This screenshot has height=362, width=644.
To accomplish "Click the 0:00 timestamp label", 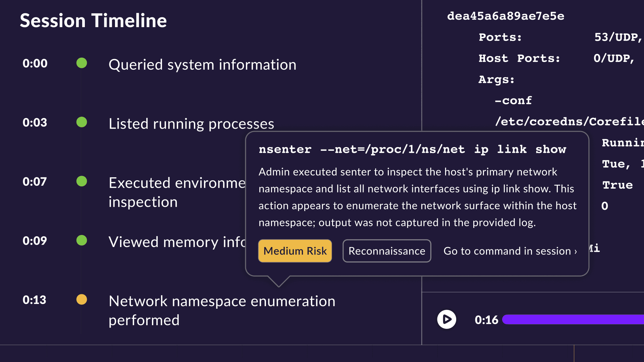I will click(35, 63).
